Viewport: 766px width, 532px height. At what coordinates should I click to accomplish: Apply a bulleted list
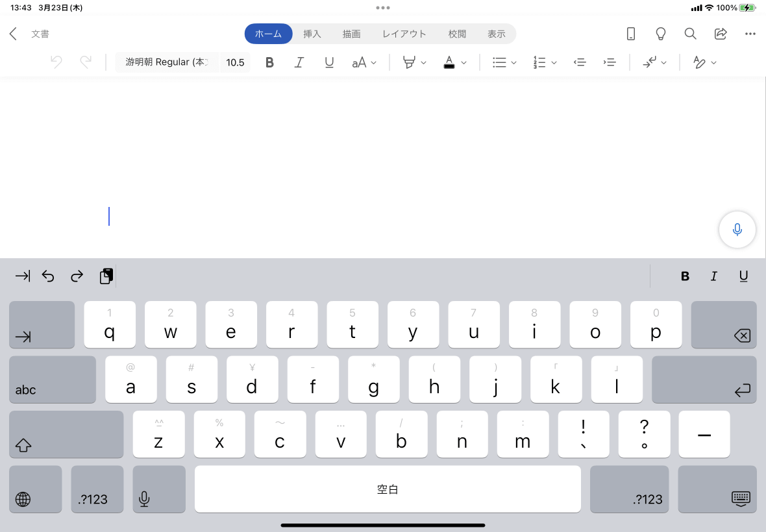[499, 62]
